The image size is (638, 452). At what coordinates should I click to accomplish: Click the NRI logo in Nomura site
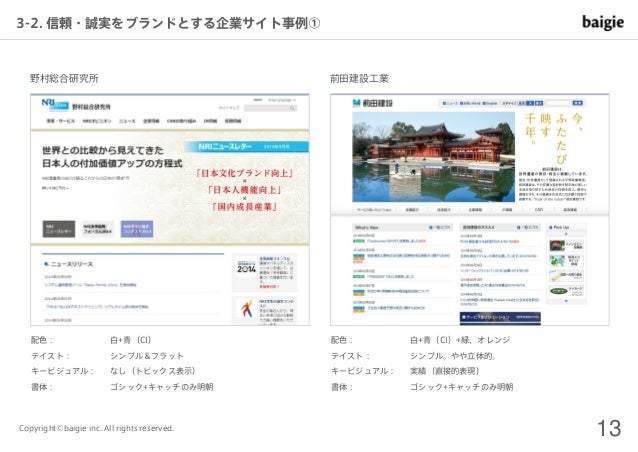click(x=55, y=105)
